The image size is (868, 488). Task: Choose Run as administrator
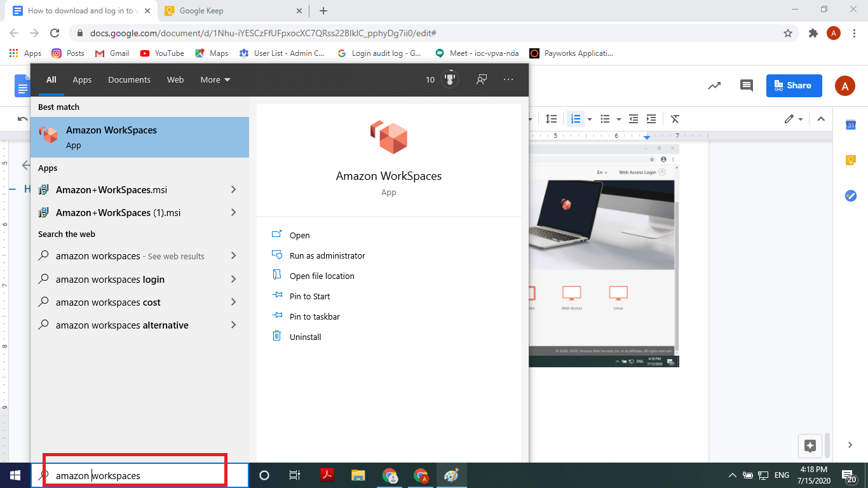[327, 255]
